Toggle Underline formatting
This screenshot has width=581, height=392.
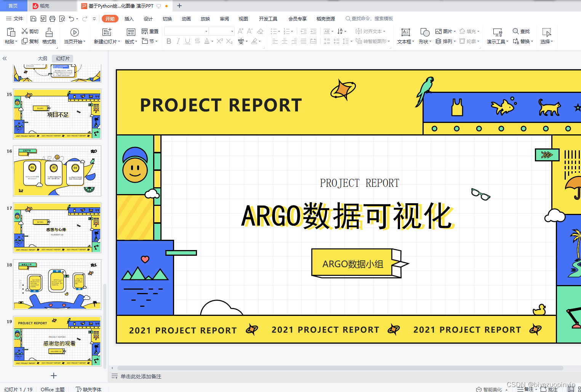(x=187, y=41)
